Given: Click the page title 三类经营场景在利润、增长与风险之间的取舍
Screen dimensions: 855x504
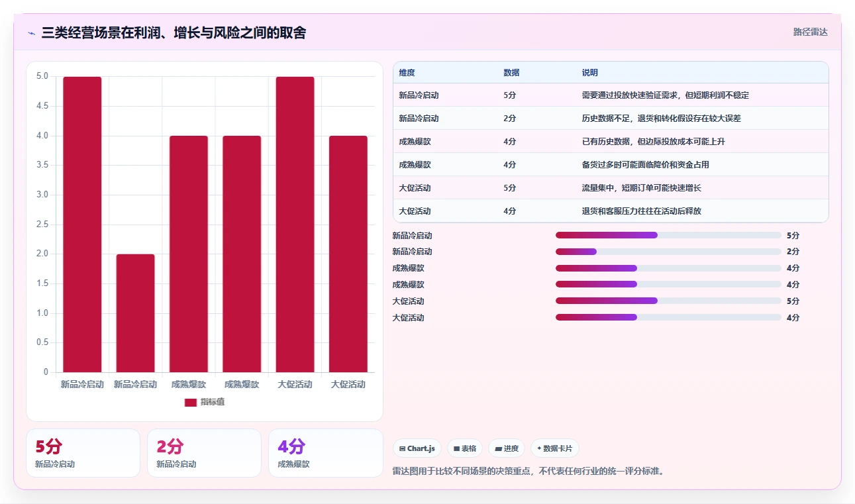Looking at the screenshot, I should pyautogui.click(x=174, y=32).
